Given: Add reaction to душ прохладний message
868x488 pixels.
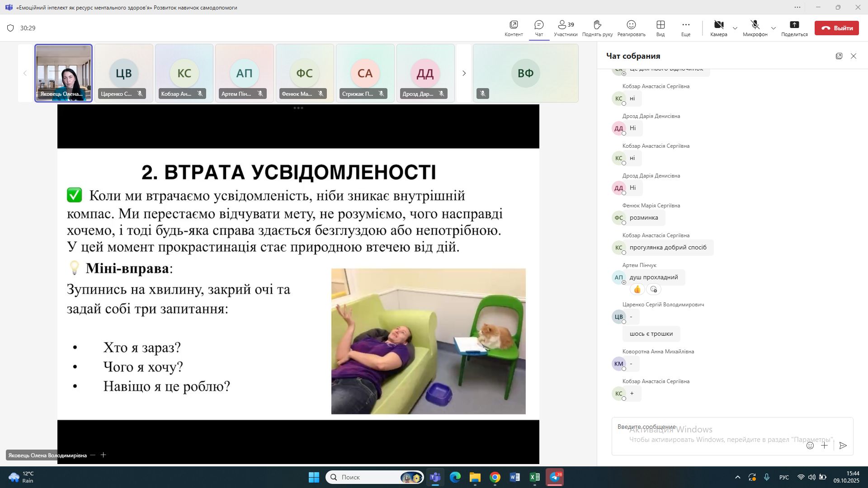Looking at the screenshot, I should (x=654, y=289).
